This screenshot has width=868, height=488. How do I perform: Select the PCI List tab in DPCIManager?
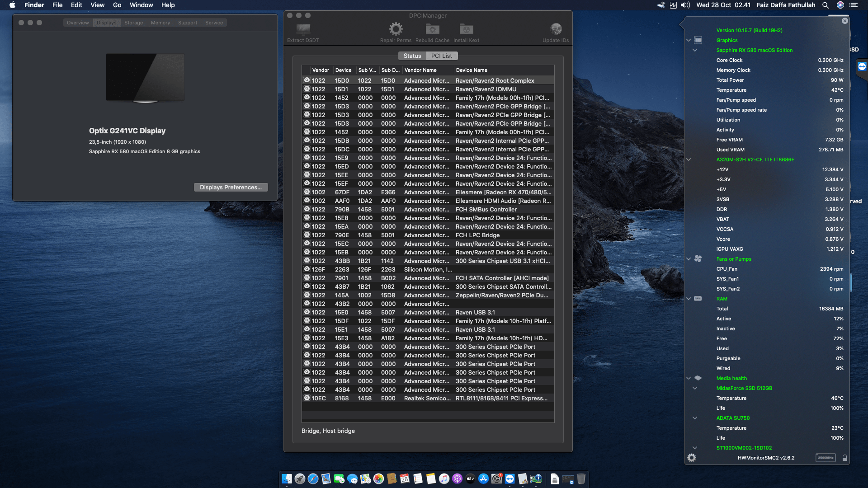click(442, 56)
